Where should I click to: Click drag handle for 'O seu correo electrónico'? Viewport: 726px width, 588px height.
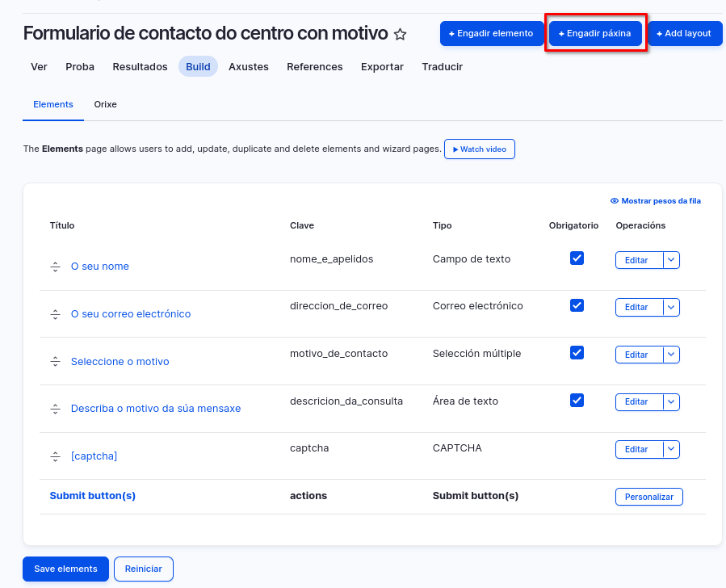pyautogui.click(x=55, y=314)
